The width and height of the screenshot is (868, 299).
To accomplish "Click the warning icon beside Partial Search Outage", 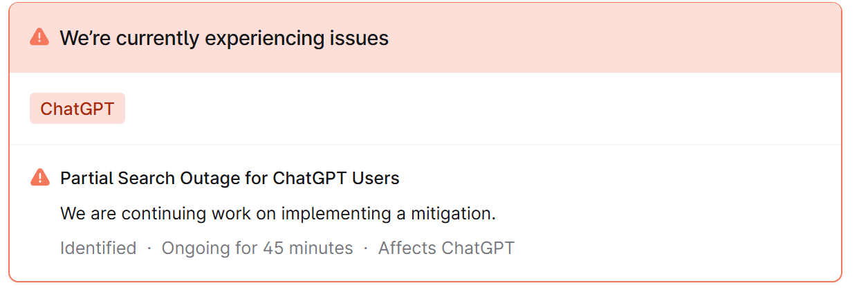I will point(40,178).
